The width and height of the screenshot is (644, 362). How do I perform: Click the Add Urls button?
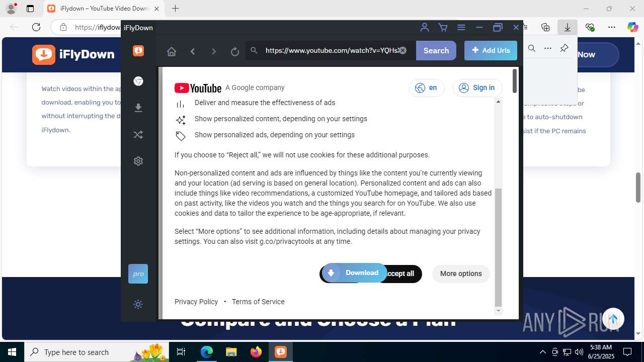click(491, 50)
